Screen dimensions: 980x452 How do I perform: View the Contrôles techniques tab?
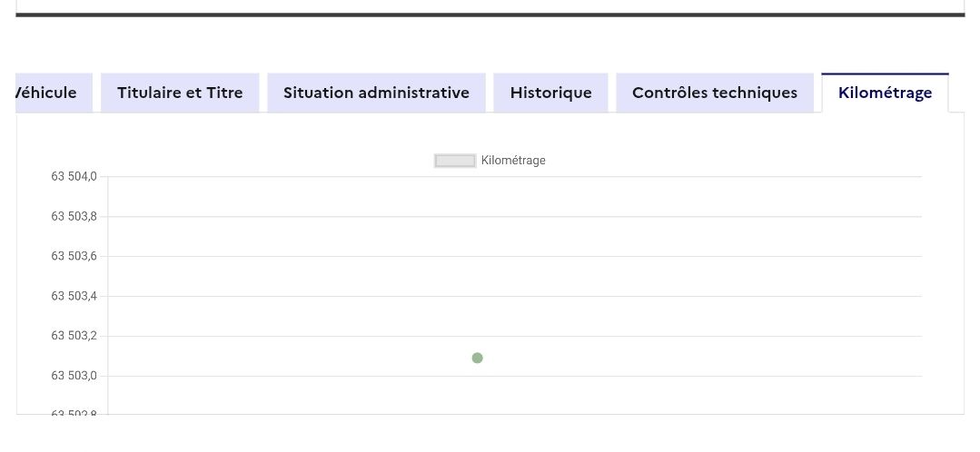(x=715, y=93)
